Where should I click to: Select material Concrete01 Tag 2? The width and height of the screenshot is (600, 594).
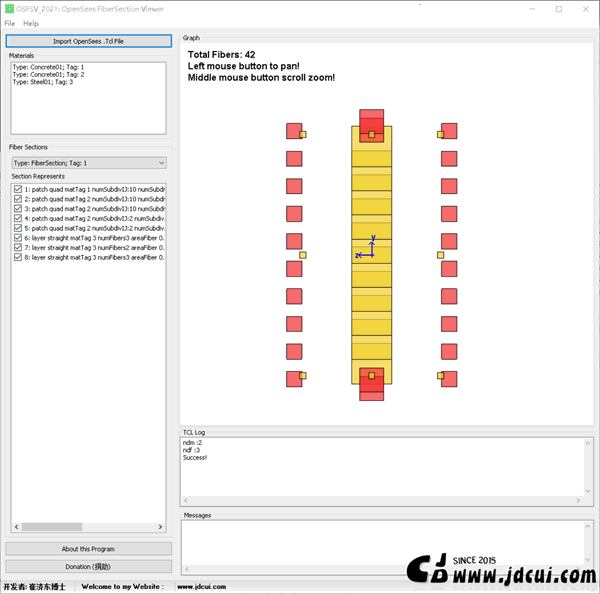pyautogui.click(x=48, y=75)
